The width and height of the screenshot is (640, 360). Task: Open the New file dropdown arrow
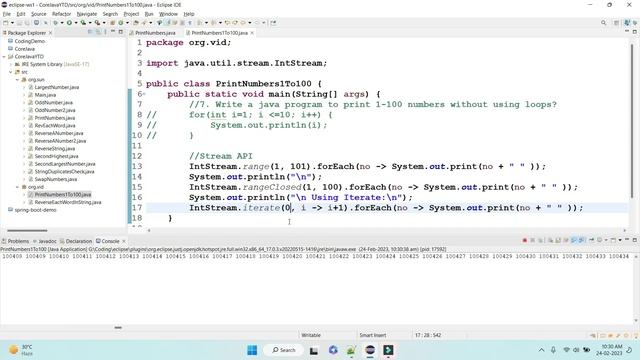[x=12, y=23]
